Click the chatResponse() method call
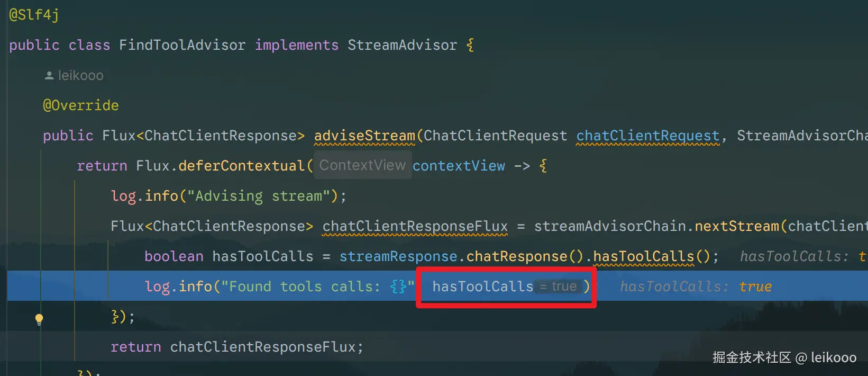 [525, 256]
